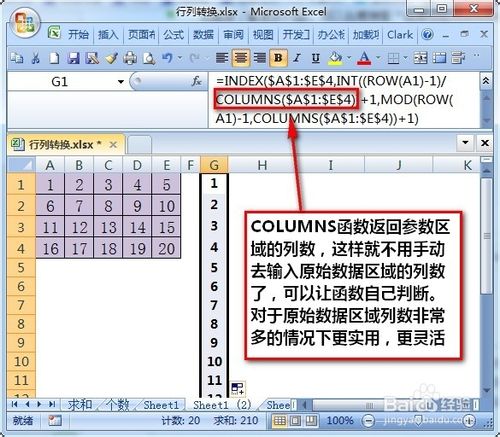This screenshot has height=437, width=500.
Task: Click the Cut scissors icon
Action: 35,58
